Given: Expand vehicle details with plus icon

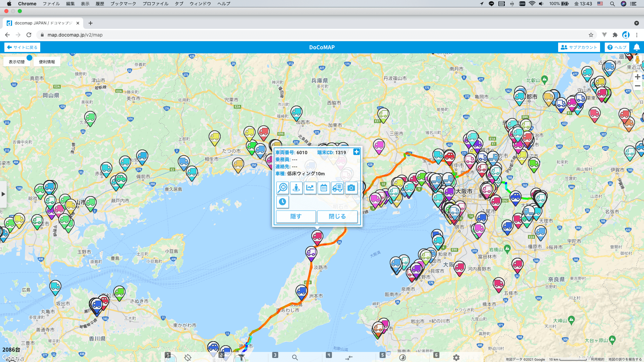Looking at the screenshot, I should coord(357,152).
